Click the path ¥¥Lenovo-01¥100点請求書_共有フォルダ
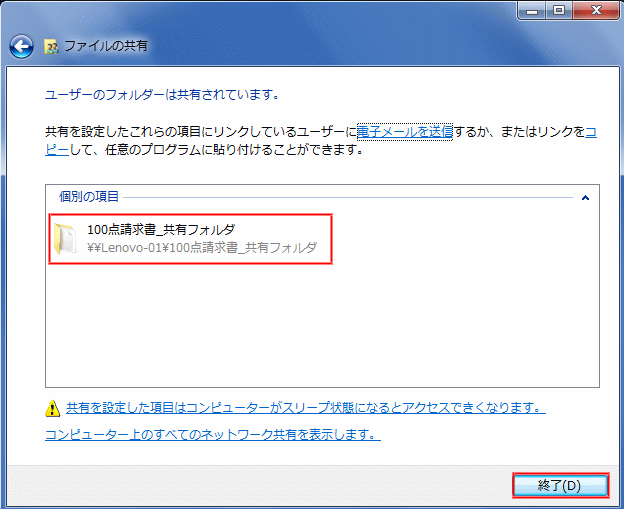 coord(202,248)
